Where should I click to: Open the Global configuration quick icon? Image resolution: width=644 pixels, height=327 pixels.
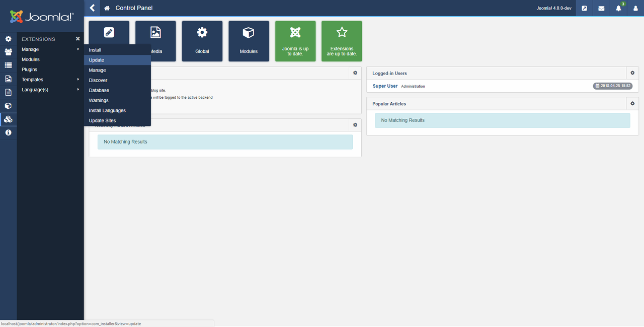click(202, 41)
